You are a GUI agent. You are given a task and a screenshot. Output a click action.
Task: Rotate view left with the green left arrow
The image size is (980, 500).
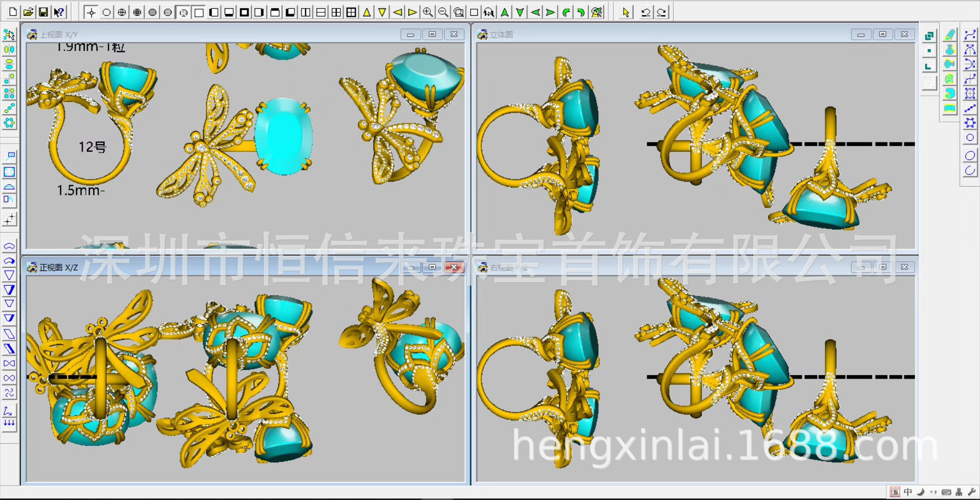coord(535,12)
